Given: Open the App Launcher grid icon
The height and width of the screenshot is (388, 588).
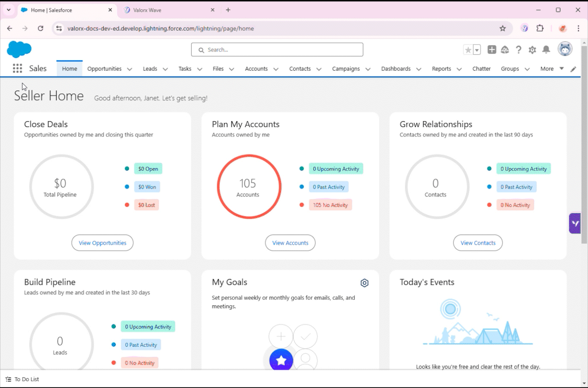Looking at the screenshot, I should point(17,68).
